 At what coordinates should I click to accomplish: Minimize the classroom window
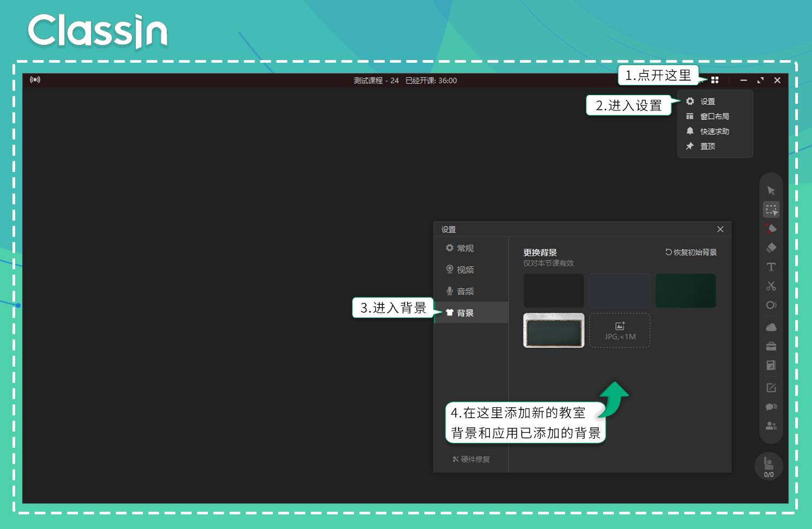(744, 80)
